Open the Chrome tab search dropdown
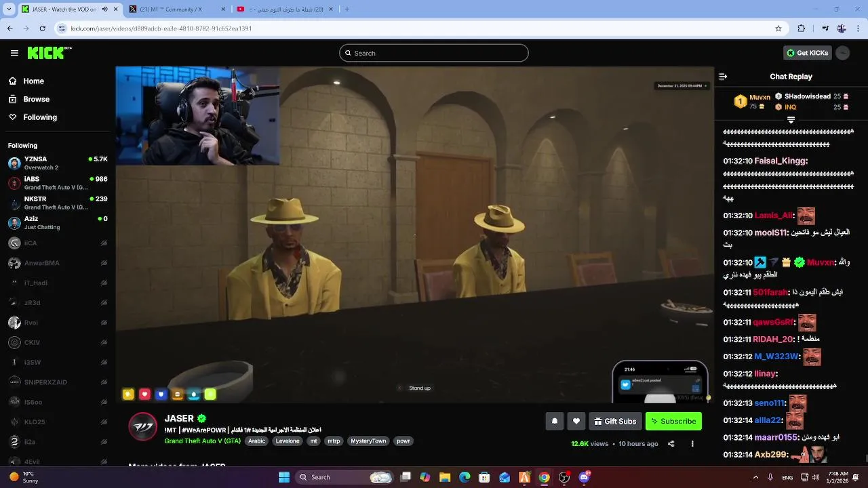The width and height of the screenshot is (868, 488). coord(9,9)
